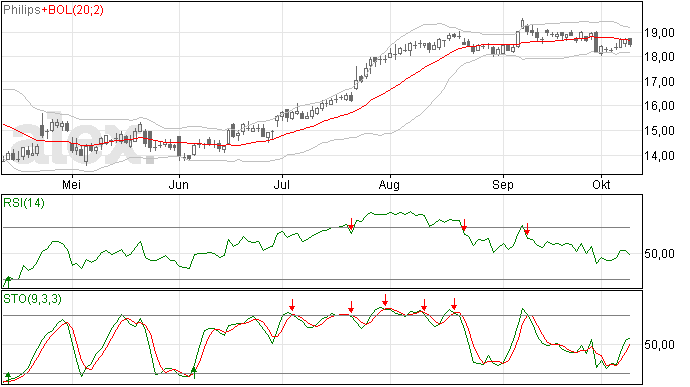
Task: Click the green buy arrow at STO panel start
Action: click(7, 377)
